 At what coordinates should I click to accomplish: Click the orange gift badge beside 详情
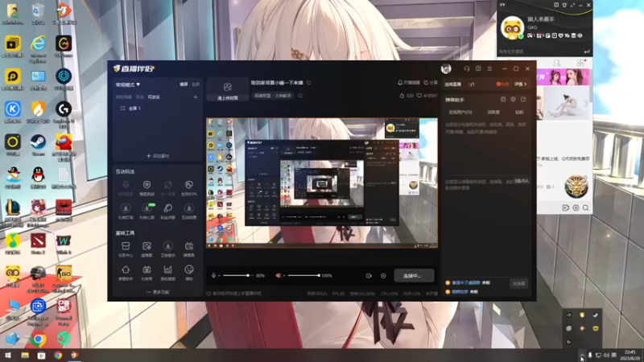click(x=502, y=84)
